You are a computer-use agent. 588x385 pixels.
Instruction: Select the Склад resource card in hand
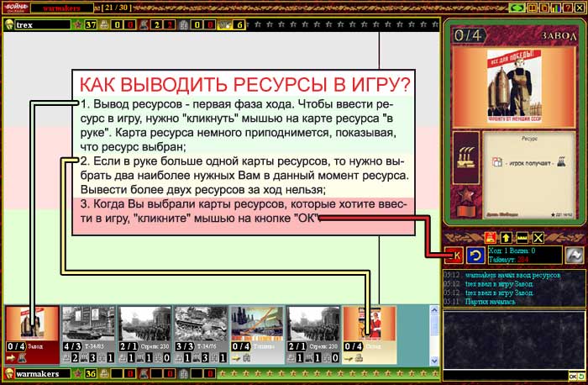[x=369, y=334]
